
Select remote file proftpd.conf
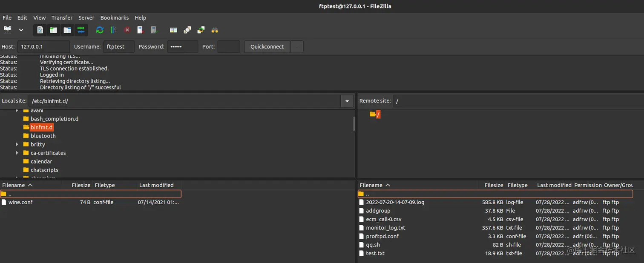pyautogui.click(x=495, y=236)
